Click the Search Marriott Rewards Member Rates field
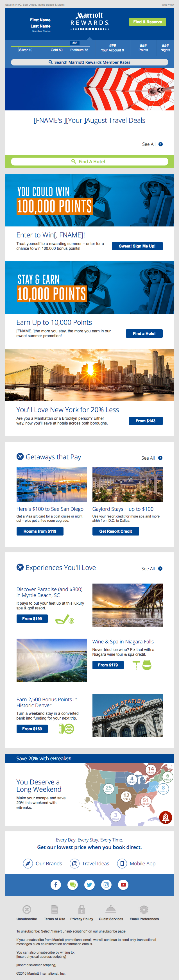Image resolution: width=179 pixels, height=980 pixels. (x=89, y=62)
